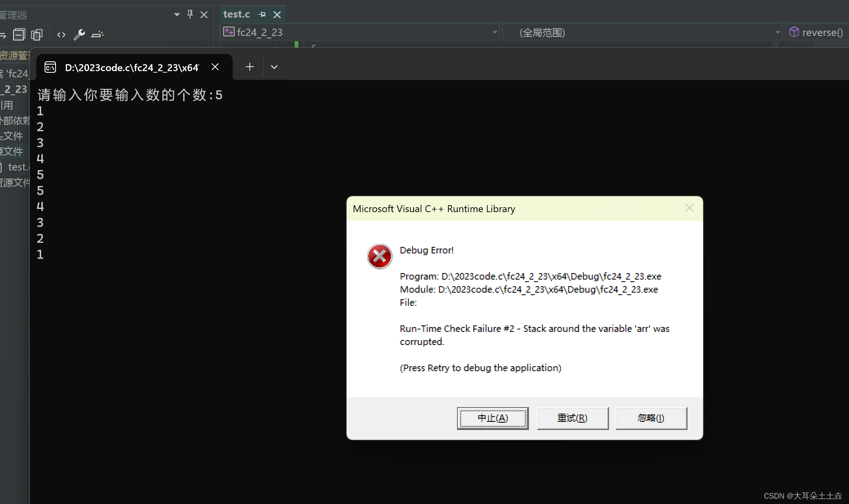Click Show All Files toolbar icon

tap(37, 35)
